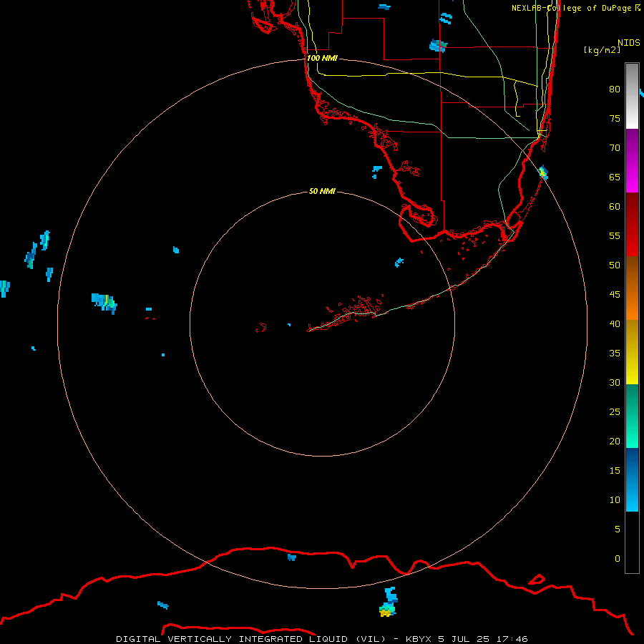Click the "45" value on the scale
Screen dimensions: 644x644
pyautogui.click(x=615, y=295)
